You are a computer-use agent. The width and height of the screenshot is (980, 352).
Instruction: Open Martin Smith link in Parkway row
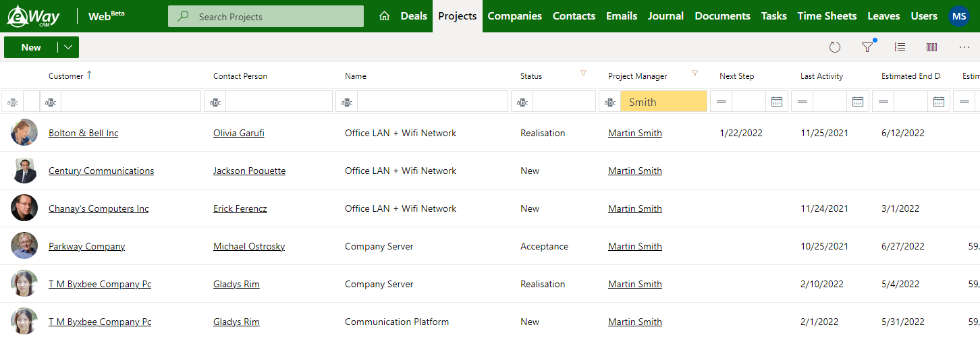click(635, 246)
